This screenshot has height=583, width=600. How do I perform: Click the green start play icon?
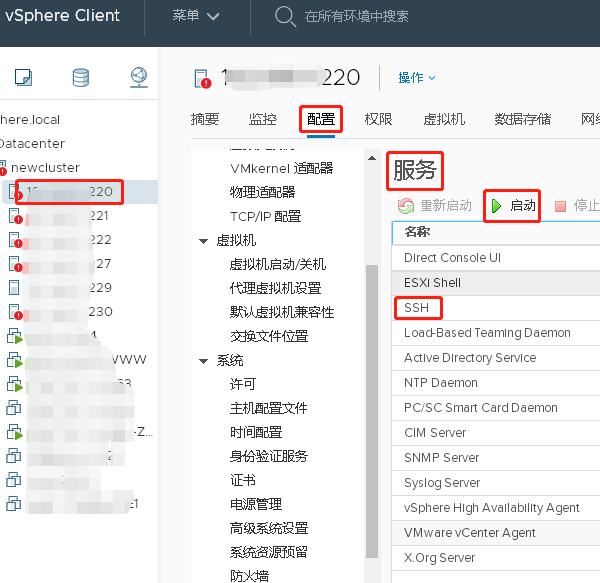click(x=496, y=206)
